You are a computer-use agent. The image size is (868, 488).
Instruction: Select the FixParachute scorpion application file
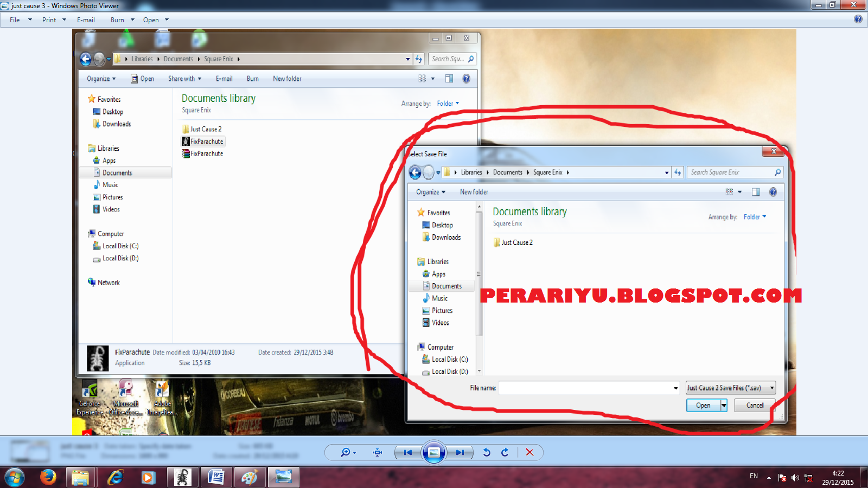(x=203, y=142)
